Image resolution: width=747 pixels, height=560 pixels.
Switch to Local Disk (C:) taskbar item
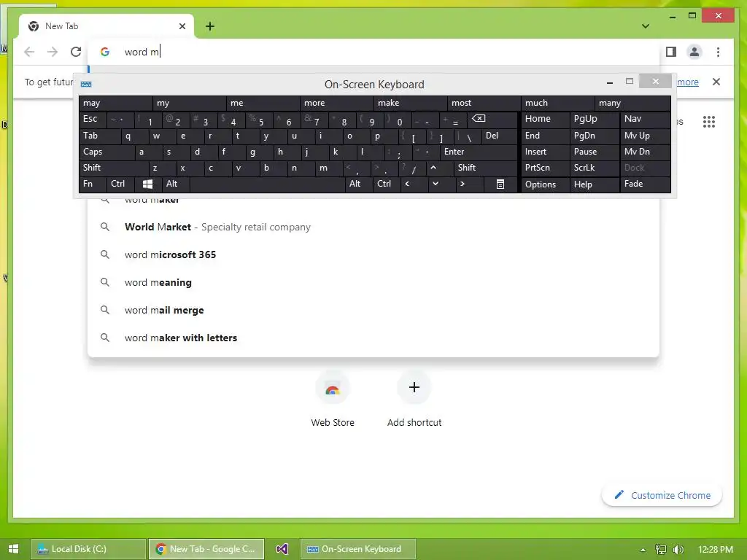click(88, 549)
